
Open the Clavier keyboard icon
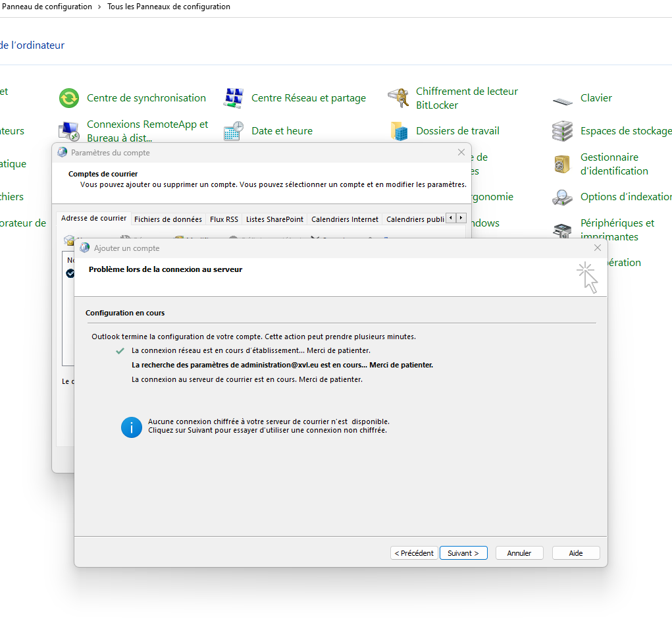(x=563, y=98)
